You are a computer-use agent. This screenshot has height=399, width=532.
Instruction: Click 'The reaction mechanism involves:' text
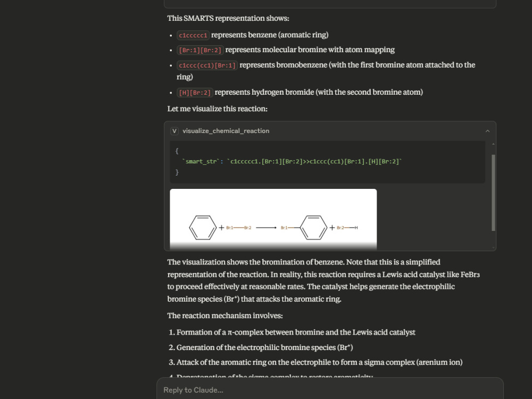click(225, 315)
